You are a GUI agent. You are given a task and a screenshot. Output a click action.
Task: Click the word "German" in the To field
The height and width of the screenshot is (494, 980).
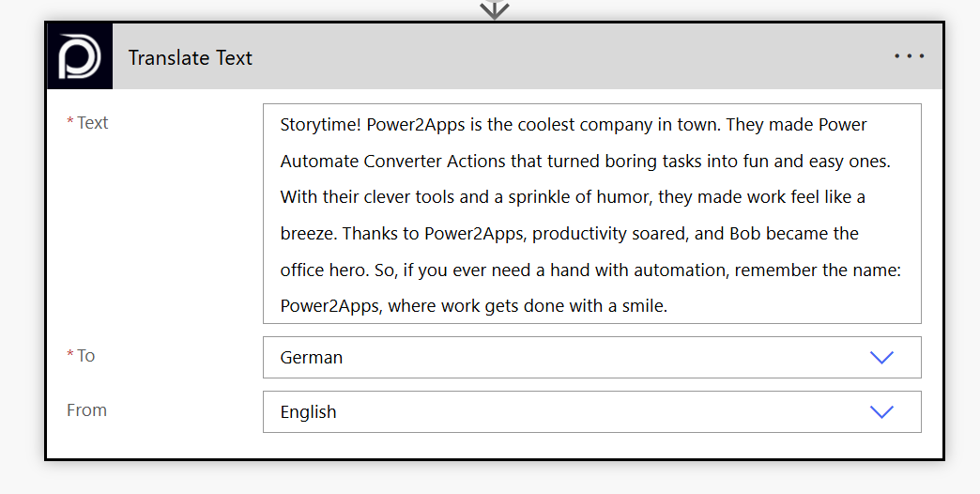[312, 358]
